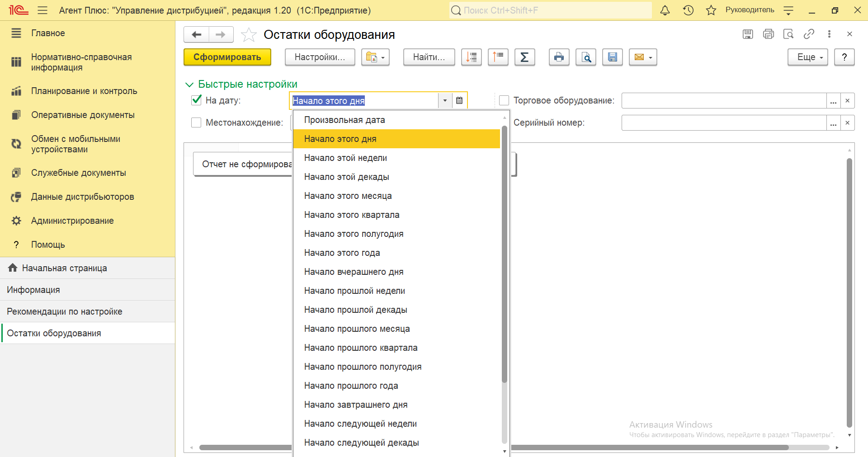The image size is (868, 457).
Task: Uncheck the На дату checkbox
Action: [196, 100]
